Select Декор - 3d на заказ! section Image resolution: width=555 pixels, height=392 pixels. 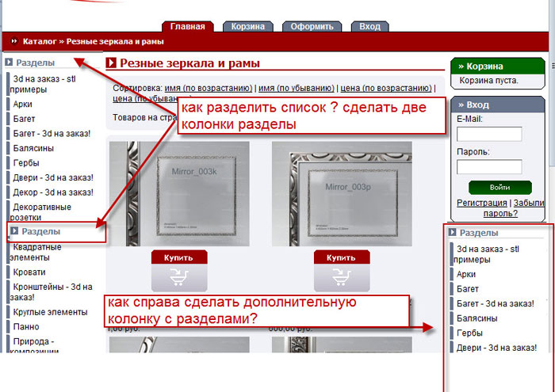[53, 192]
